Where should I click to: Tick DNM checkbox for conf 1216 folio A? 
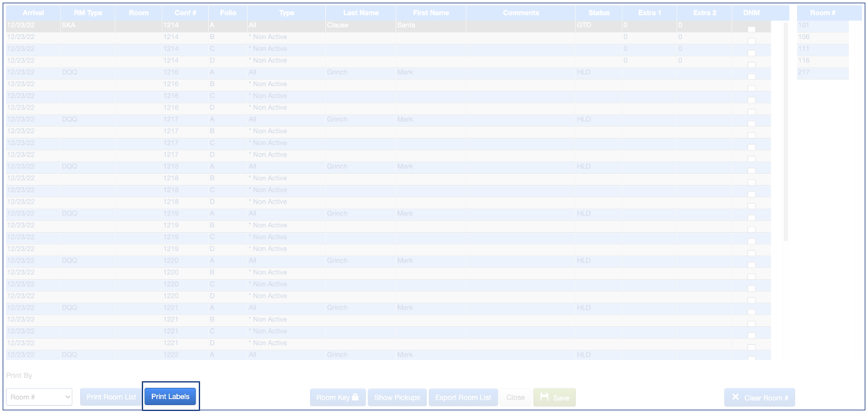click(751, 76)
